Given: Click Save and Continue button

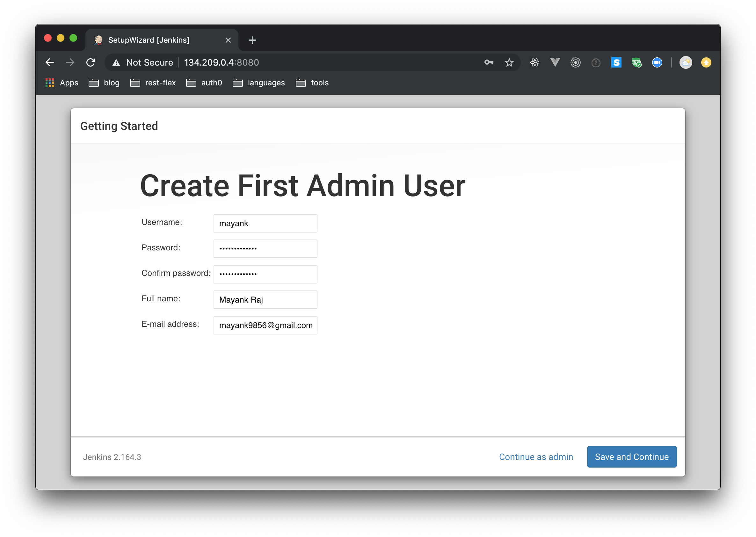Looking at the screenshot, I should click(631, 457).
